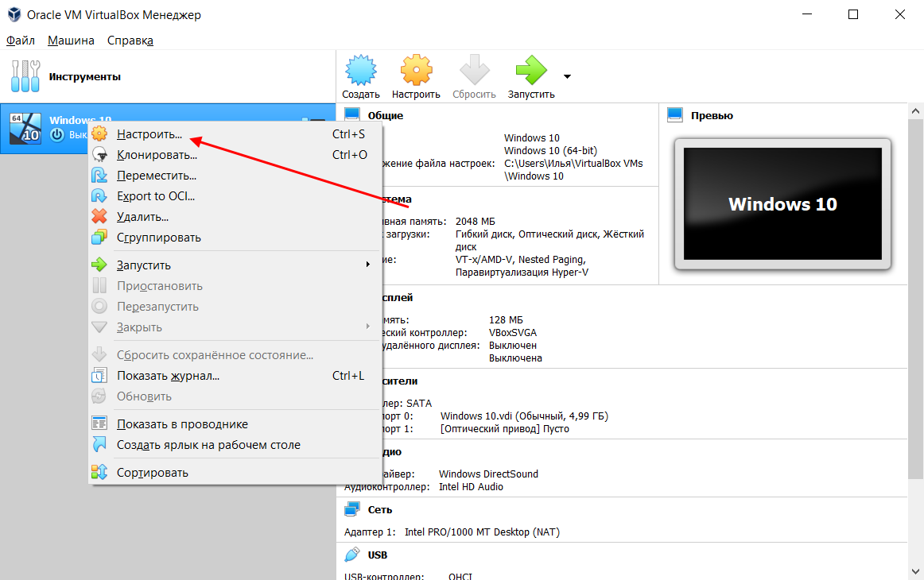Viewport: 924px width, 580px height.
Task: Select Настроить... in the context menu
Action: 149,134
